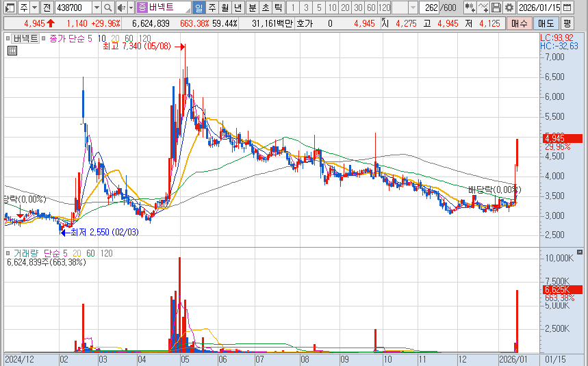This screenshot has width=588, height=366.
Task: Toggle the left side panel icon
Action: [10, 7]
